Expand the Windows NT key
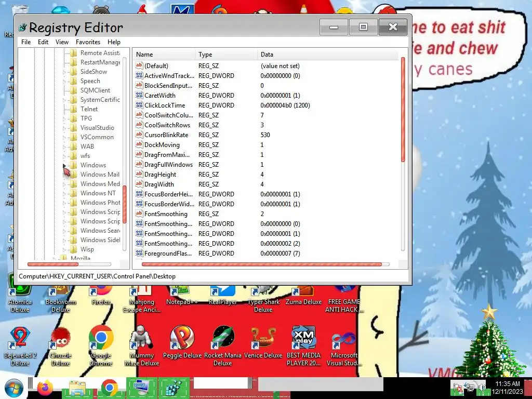Viewport: 532px width, 399px height. [x=64, y=194]
